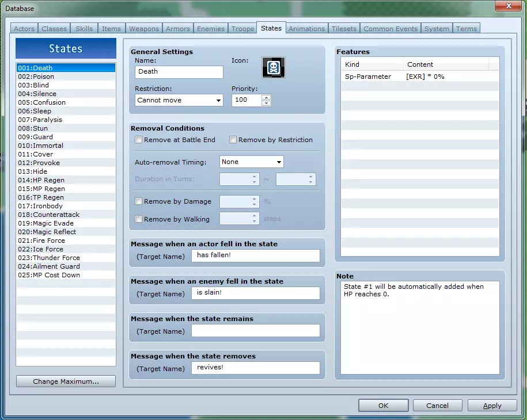Click the state Name input field

[x=179, y=72]
